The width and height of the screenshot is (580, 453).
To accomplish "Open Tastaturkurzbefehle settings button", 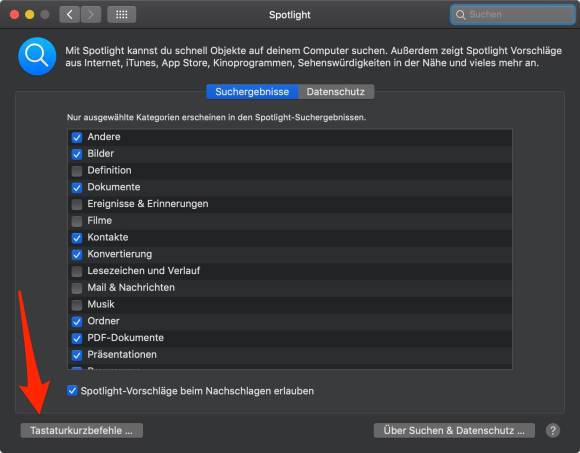I will 81,431.
